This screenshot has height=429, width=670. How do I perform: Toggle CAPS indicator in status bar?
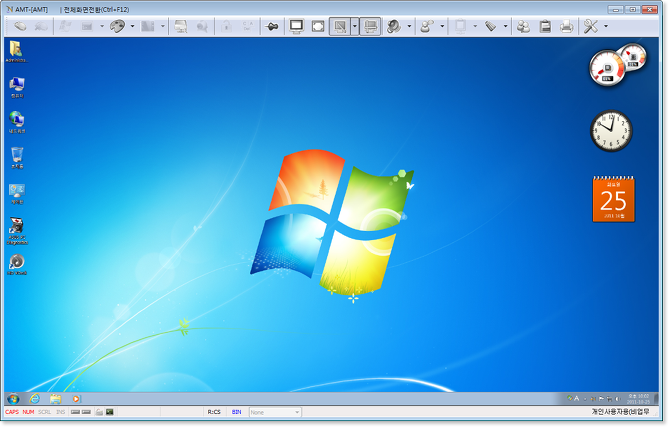tap(12, 412)
